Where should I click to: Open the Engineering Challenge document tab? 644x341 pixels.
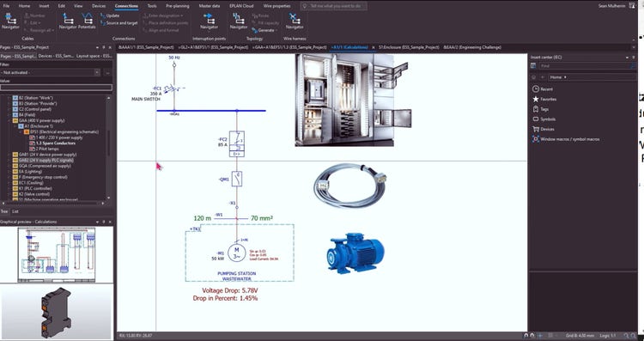click(472, 47)
